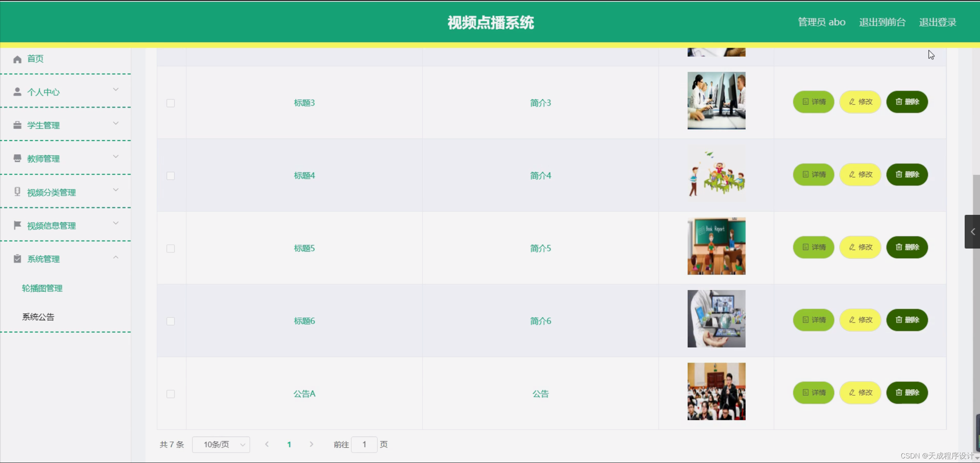Screen dimensions: 980x463
Task: Select 系统公告 submenu item
Action: point(38,317)
